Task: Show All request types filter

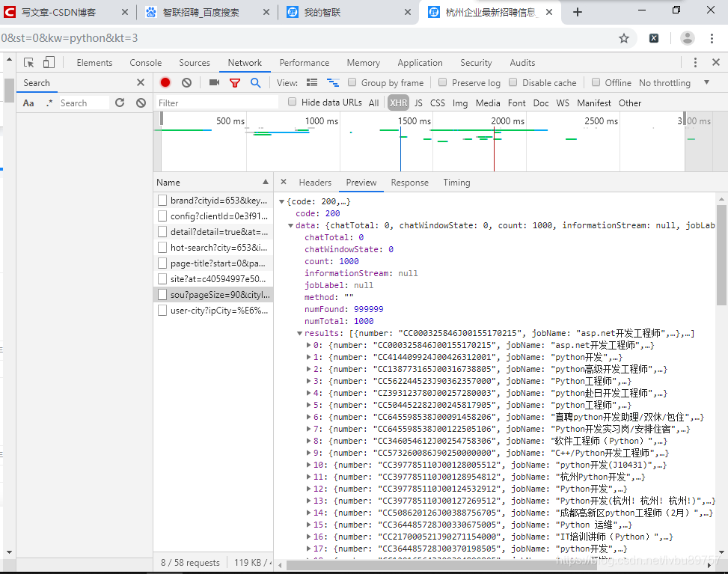Action: 374,103
